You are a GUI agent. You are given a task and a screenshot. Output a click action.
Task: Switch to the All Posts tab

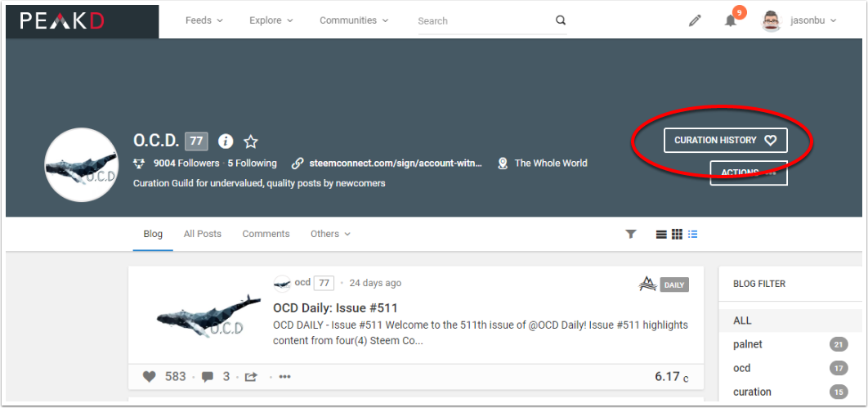[202, 234]
